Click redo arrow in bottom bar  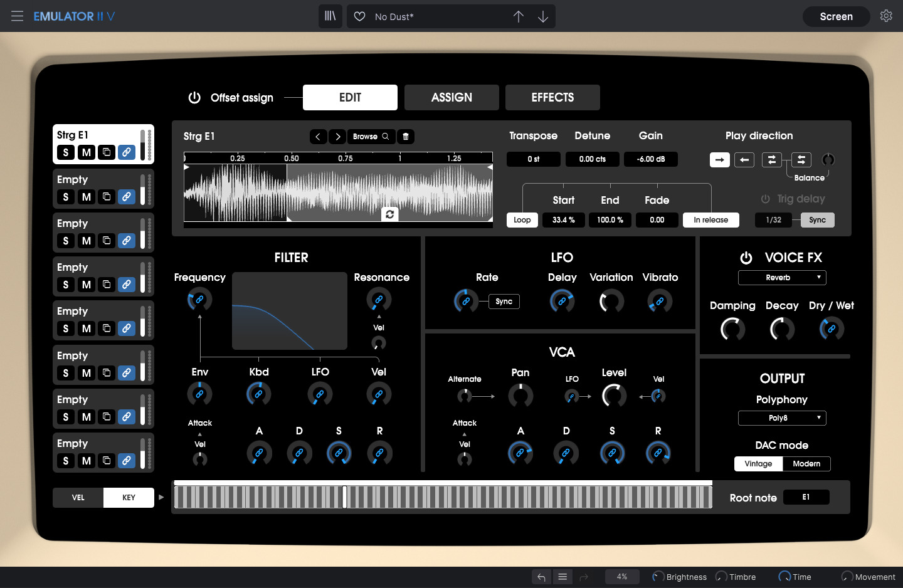click(584, 577)
